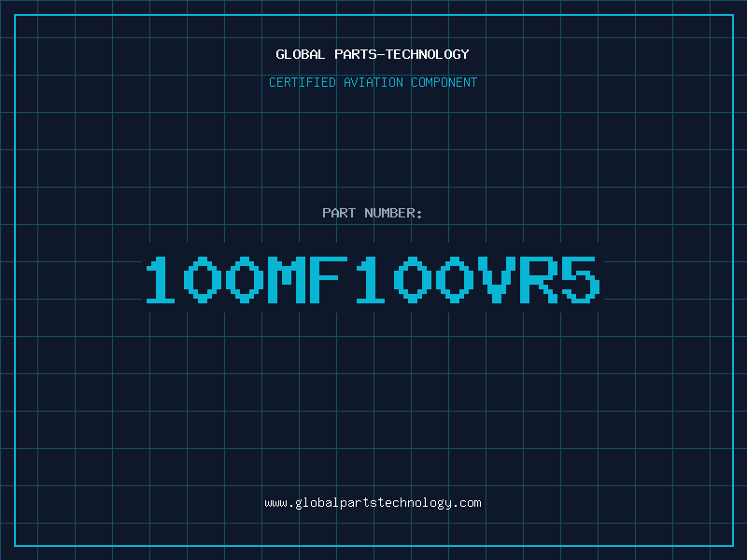This screenshot has width=747, height=560.
Task: Select the CERTIFIED AVIATION COMPONENT subtitle
Action: coord(373,82)
